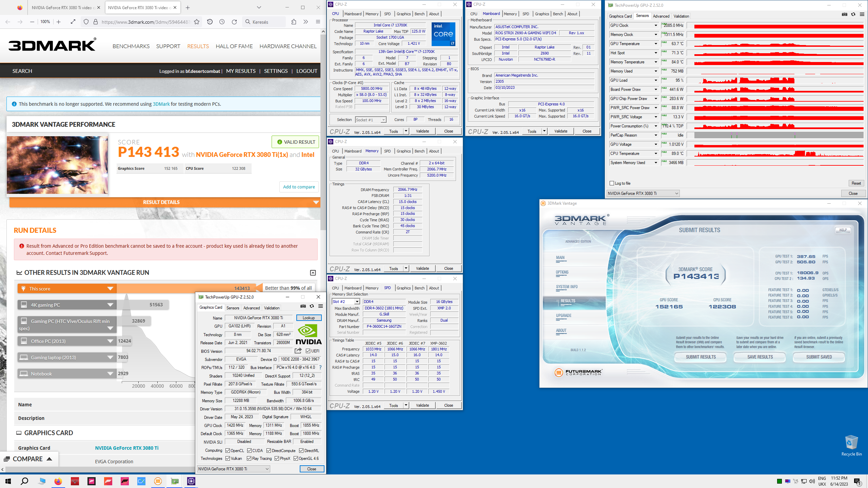Toggle the UEFI checkbox in GPU-Z
Image resolution: width=868 pixels, height=488 pixels.
308,351
